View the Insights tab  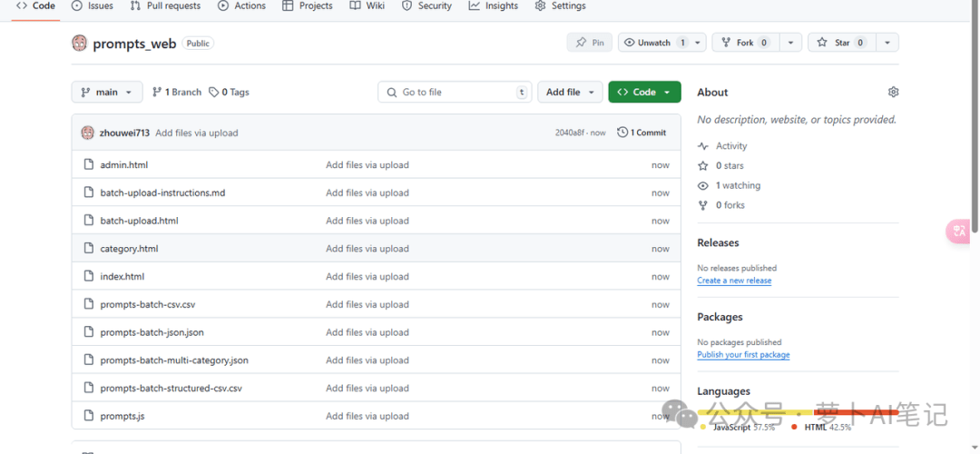point(494,6)
